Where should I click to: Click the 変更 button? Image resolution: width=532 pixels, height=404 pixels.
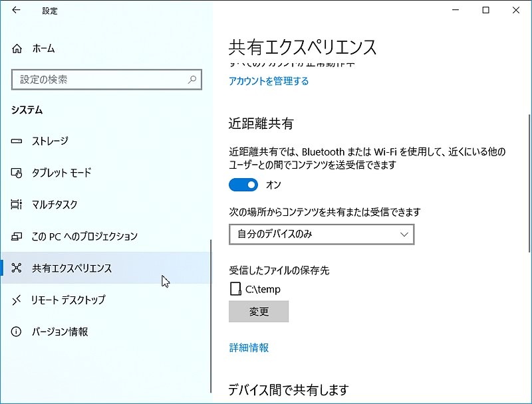pos(259,312)
